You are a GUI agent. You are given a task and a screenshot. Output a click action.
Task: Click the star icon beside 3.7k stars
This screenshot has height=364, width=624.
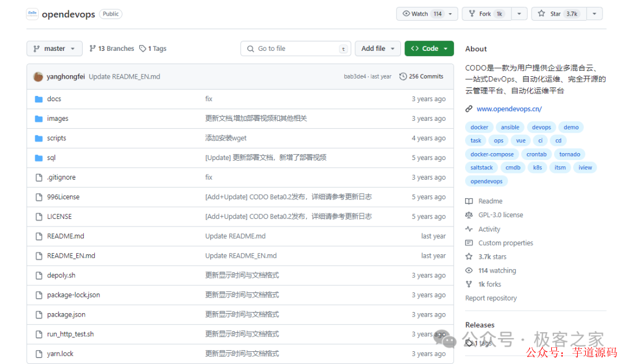click(x=469, y=257)
